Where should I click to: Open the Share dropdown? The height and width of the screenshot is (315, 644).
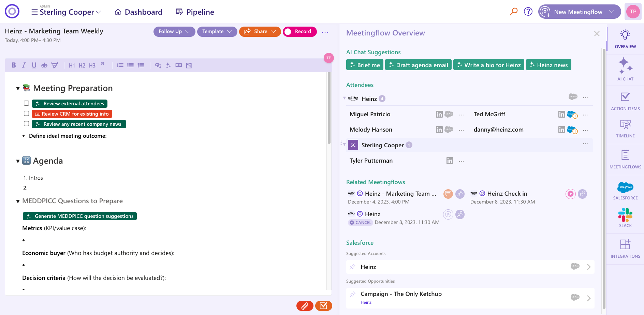click(x=260, y=31)
